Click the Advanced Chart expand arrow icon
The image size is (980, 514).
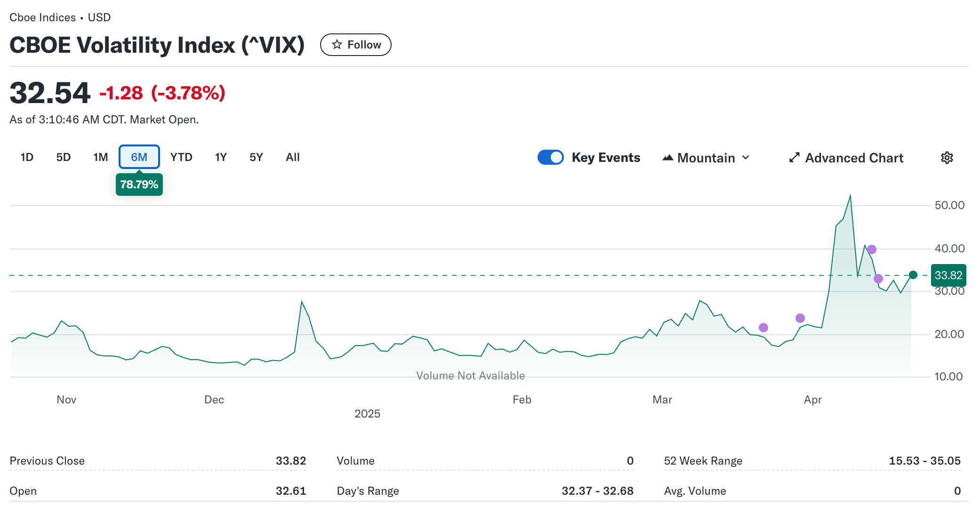794,158
